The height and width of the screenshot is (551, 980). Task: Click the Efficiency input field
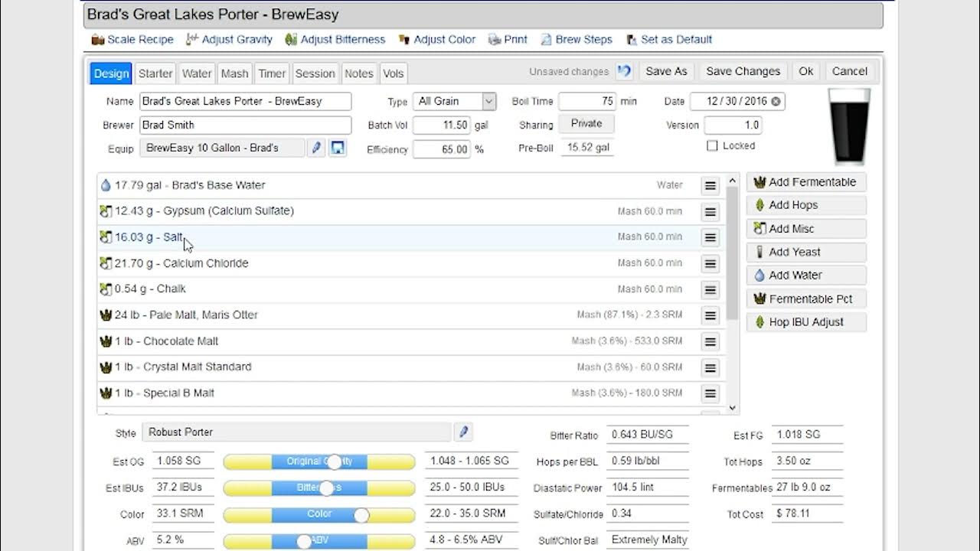442,149
